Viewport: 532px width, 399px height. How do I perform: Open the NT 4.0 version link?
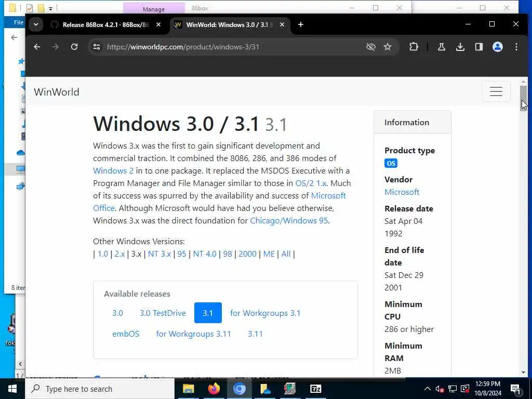[x=205, y=254]
